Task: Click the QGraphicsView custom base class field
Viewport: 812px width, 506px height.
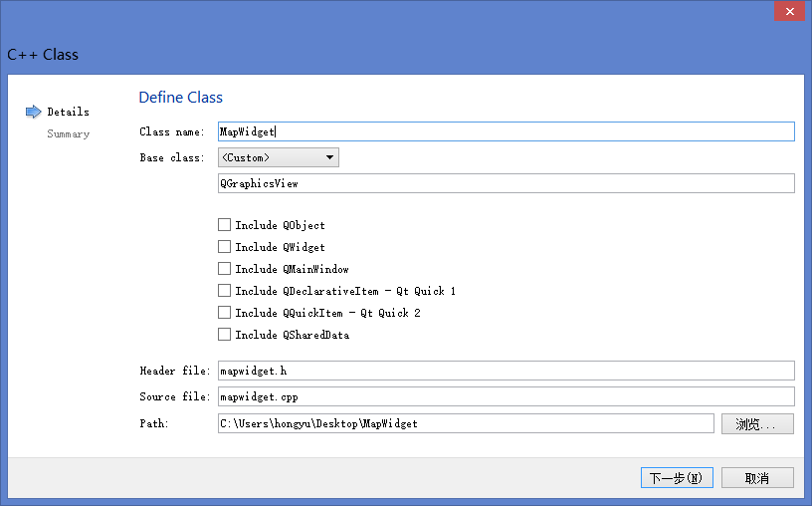Action: pos(506,183)
